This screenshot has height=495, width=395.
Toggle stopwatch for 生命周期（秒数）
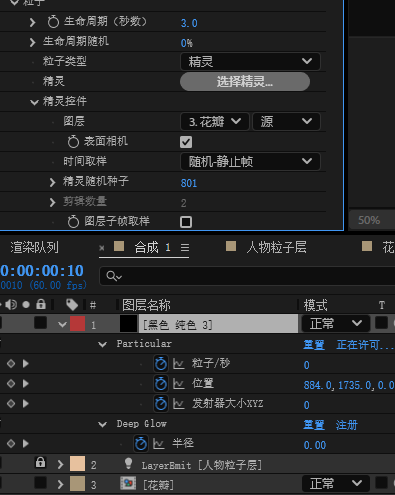coord(53,22)
